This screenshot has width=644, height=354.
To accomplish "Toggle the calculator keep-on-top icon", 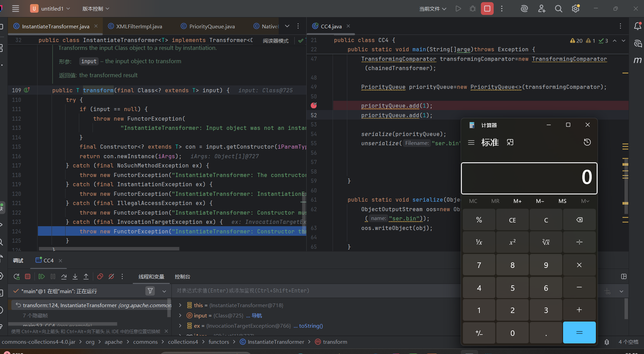I will (510, 142).
